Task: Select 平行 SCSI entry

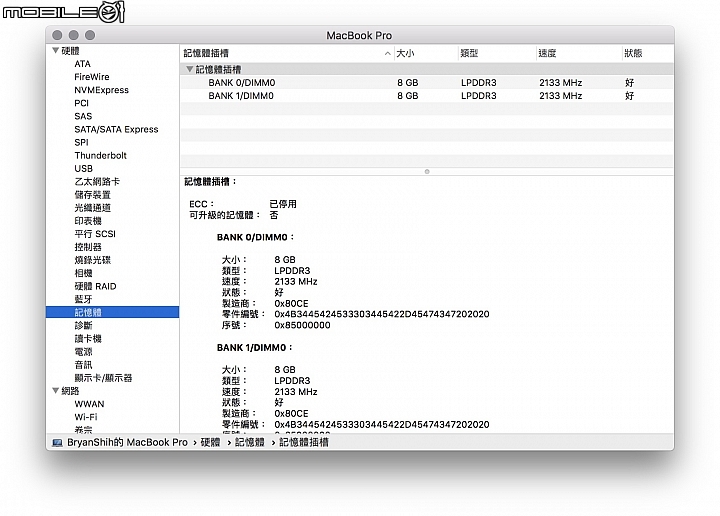Action: pyautogui.click(x=95, y=234)
